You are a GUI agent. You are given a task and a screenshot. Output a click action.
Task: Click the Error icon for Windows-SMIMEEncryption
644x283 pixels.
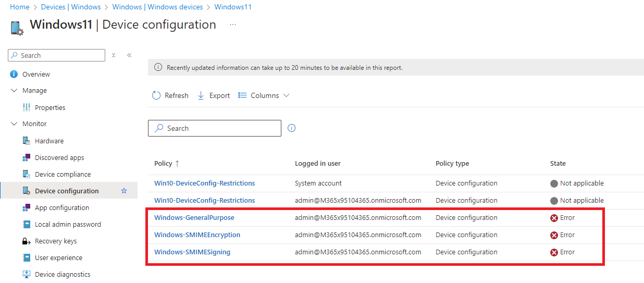click(554, 235)
